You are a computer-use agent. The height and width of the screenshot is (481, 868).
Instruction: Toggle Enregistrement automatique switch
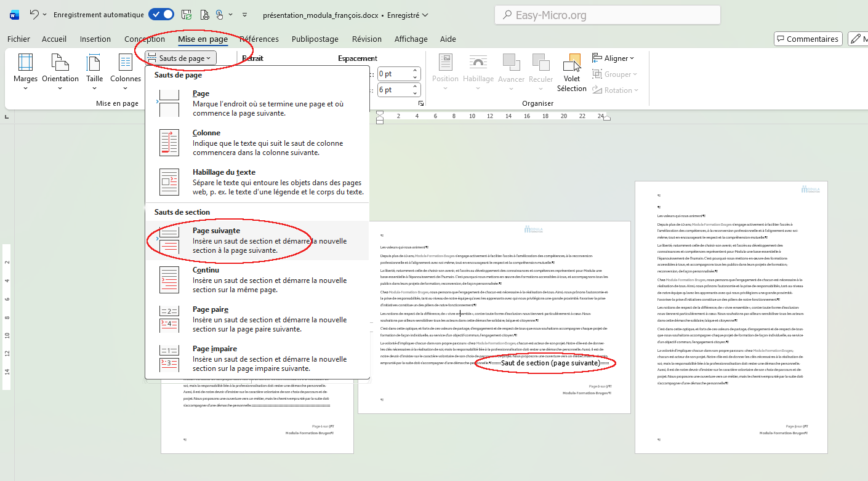click(161, 15)
